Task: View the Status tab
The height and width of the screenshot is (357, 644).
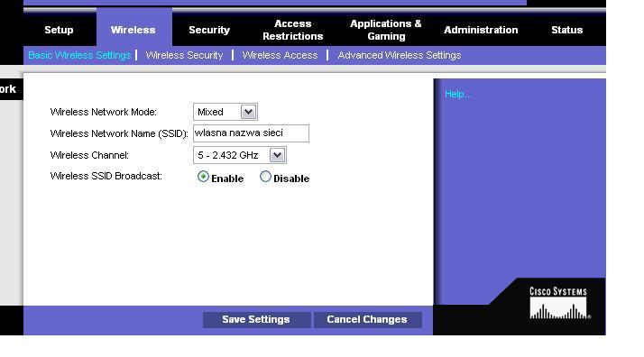Action: (566, 30)
